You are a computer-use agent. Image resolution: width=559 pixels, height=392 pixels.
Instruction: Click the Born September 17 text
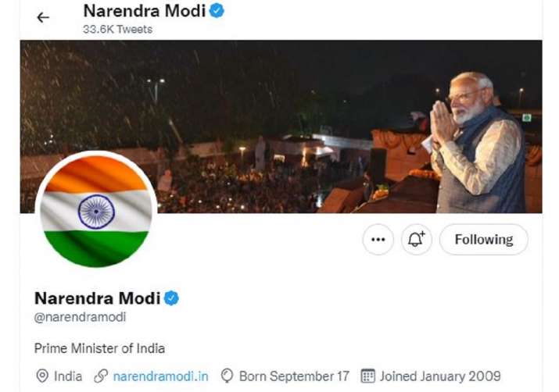(x=294, y=376)
